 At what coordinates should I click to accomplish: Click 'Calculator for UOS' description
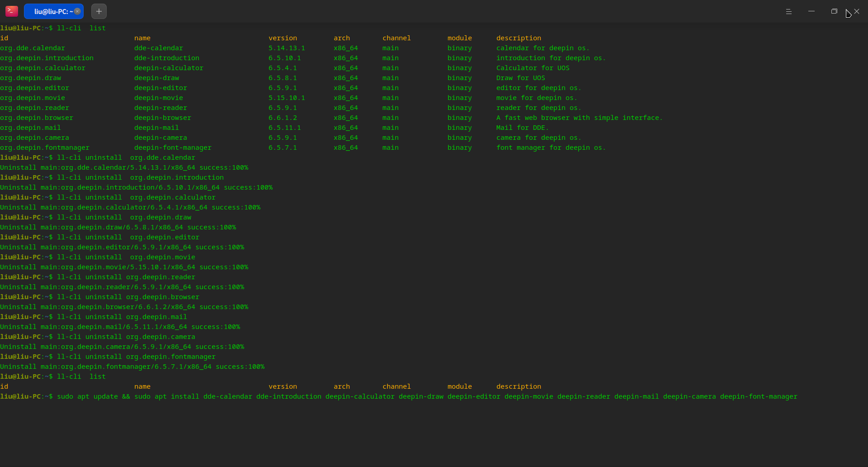pos(533,68)
